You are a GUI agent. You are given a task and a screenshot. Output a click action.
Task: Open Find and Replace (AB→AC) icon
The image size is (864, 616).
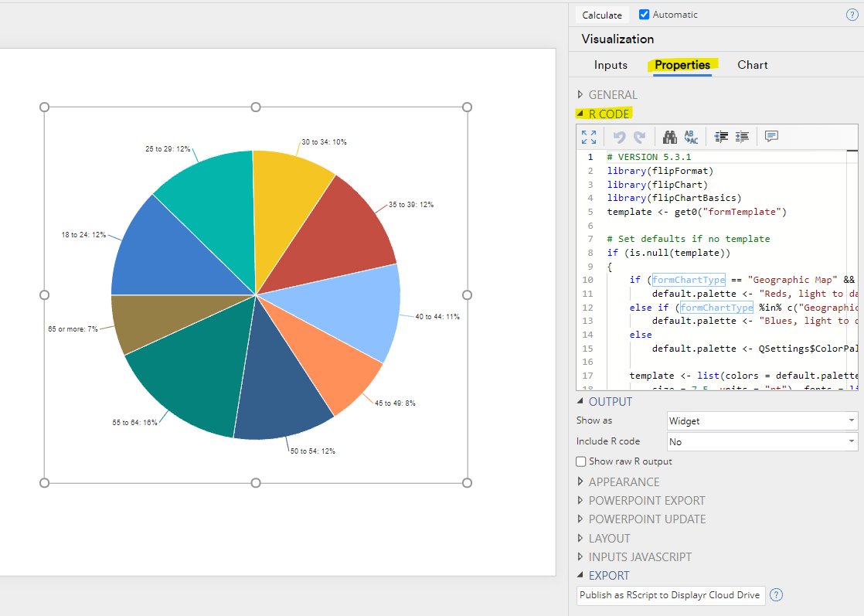(x=691, y=137)
